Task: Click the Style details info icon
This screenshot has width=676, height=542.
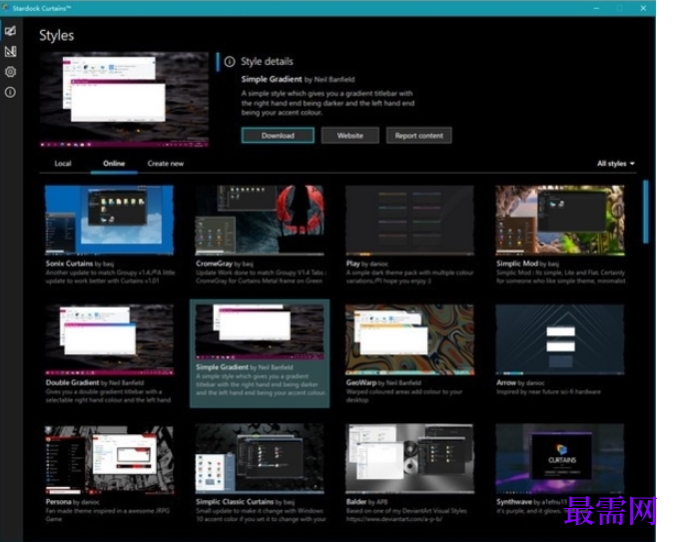Action: tap(230, 62)
